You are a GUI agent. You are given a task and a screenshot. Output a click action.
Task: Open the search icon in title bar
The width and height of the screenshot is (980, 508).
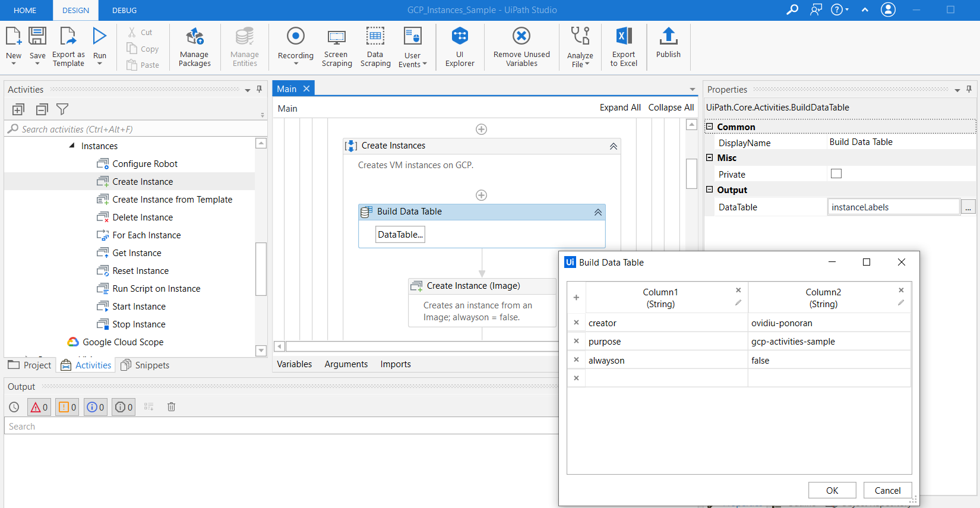point(792,10)
